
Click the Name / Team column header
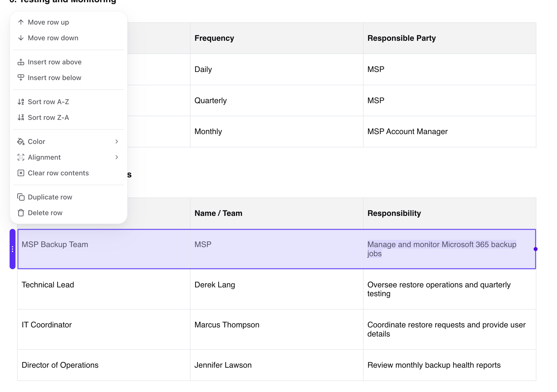pos(277,213)
